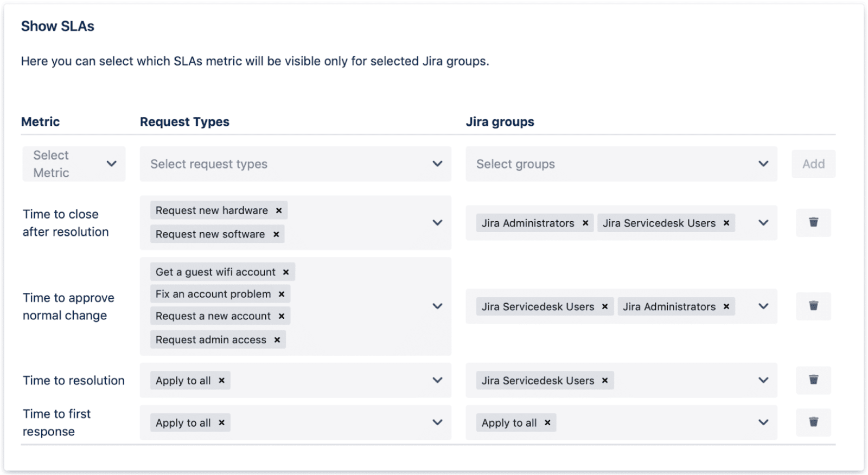The image size is (868, 475).
Task: Click the Request Types column header
Action: 184,122
